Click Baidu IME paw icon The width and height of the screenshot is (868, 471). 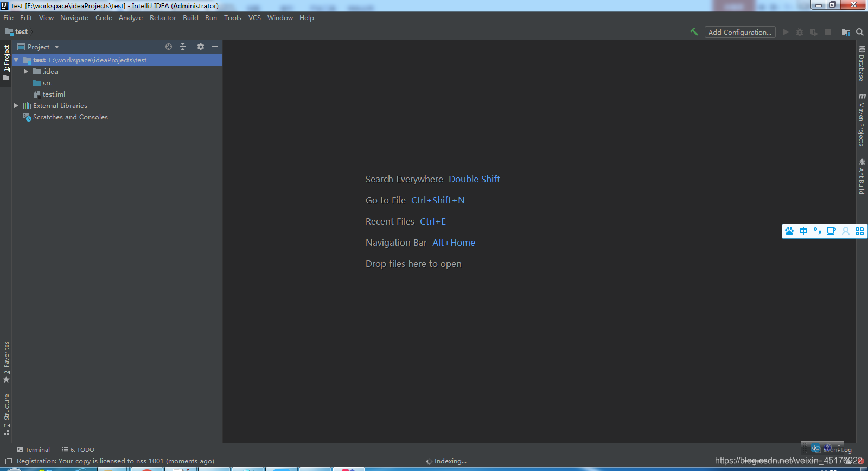789,231
